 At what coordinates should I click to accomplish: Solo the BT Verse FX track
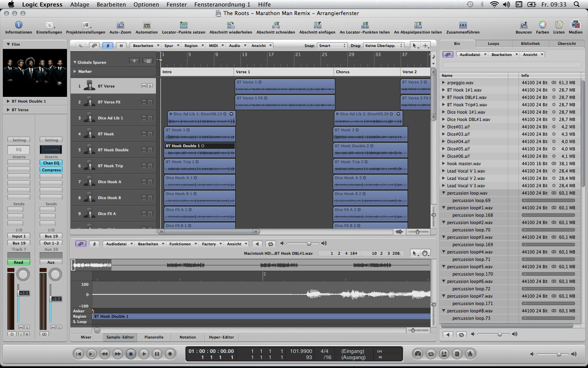(150, 102)
